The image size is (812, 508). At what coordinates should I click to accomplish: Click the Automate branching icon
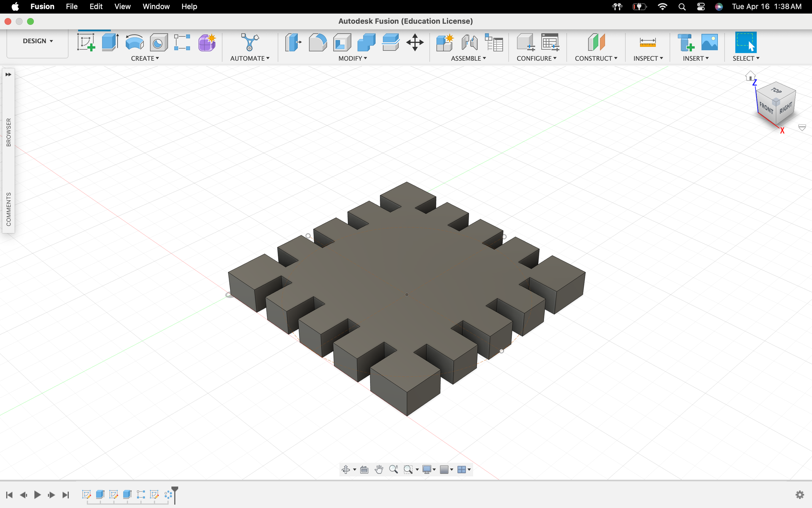250,42
